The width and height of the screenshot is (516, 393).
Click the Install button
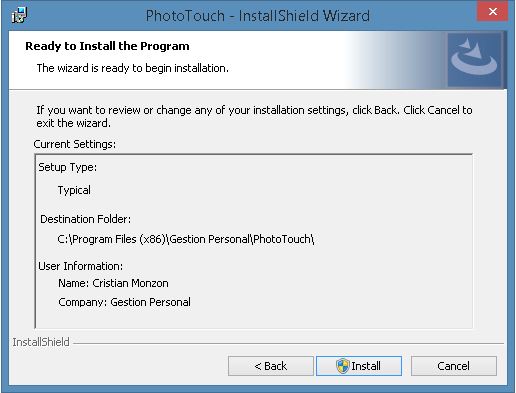(x=359, y=366)
